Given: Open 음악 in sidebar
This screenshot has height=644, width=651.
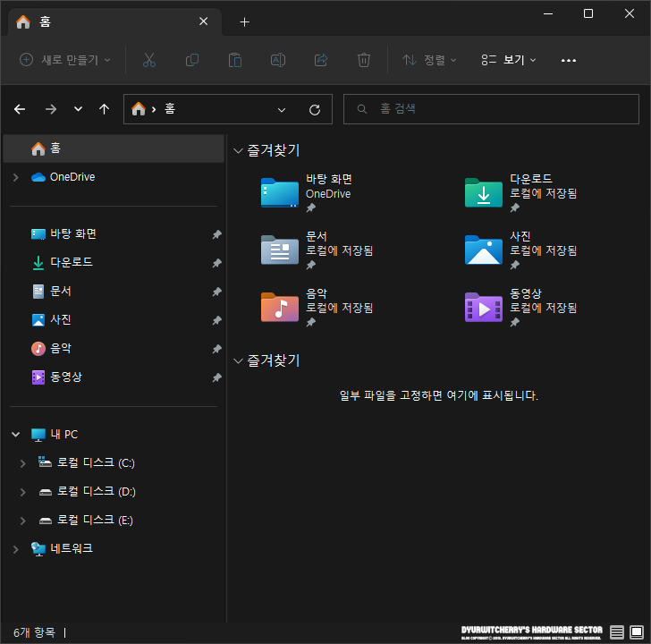Looking at the screenshot, I should (52, 348).
